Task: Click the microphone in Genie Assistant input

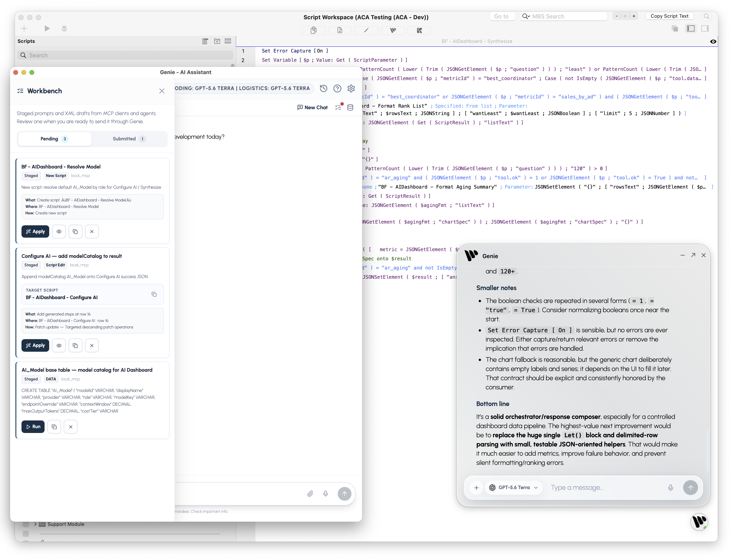Action: tap(326, 494)
